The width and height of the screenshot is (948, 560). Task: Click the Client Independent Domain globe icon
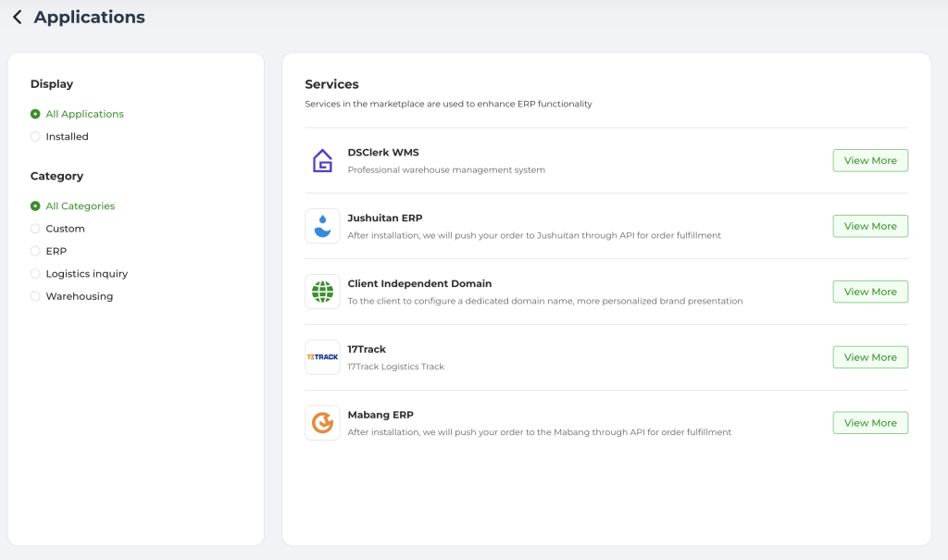(322, 292)
